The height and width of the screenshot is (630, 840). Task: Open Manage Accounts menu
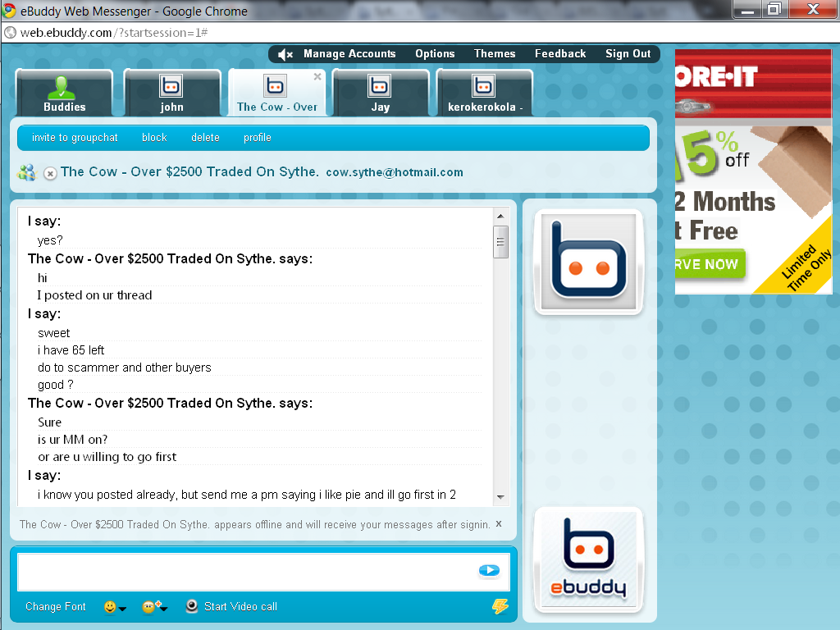(x=349, y=53)
